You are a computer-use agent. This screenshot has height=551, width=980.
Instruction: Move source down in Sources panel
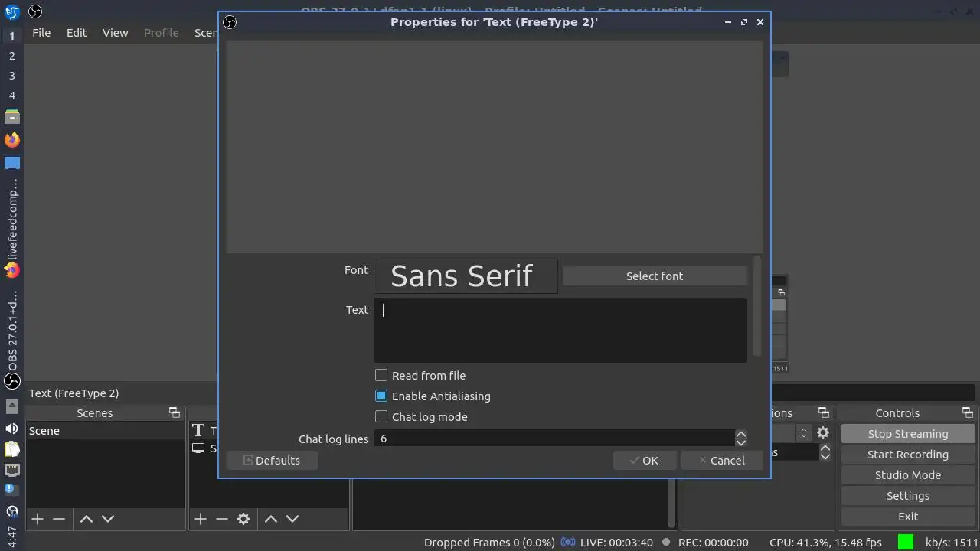coord(292,519)
